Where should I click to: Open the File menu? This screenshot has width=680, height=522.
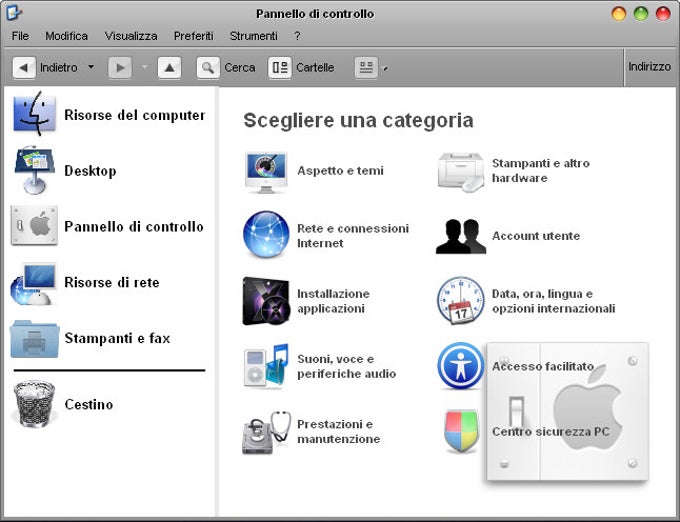(x=20, y=36)
